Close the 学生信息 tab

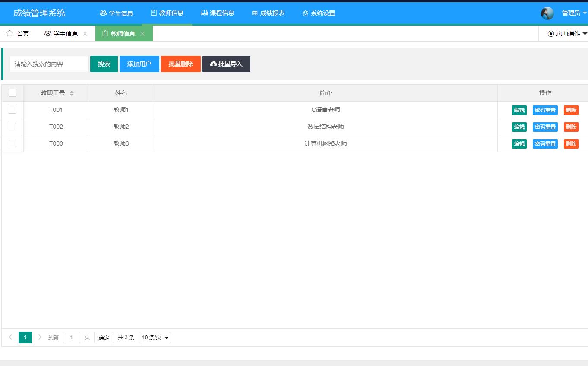tap(85, 33)
